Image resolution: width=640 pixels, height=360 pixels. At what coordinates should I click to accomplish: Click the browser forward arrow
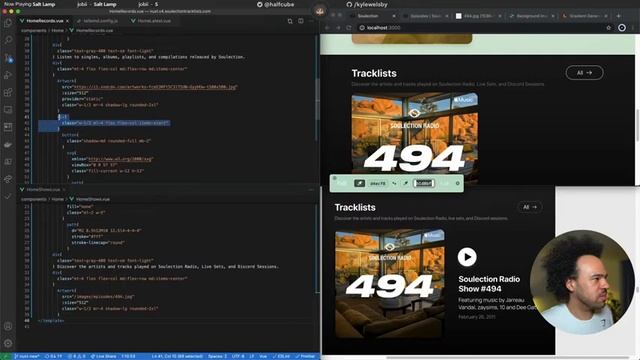click(x=338, y=28)
